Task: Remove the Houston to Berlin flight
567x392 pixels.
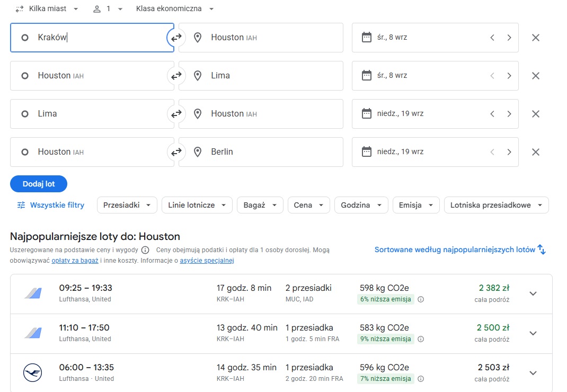Action: point(536,152)
